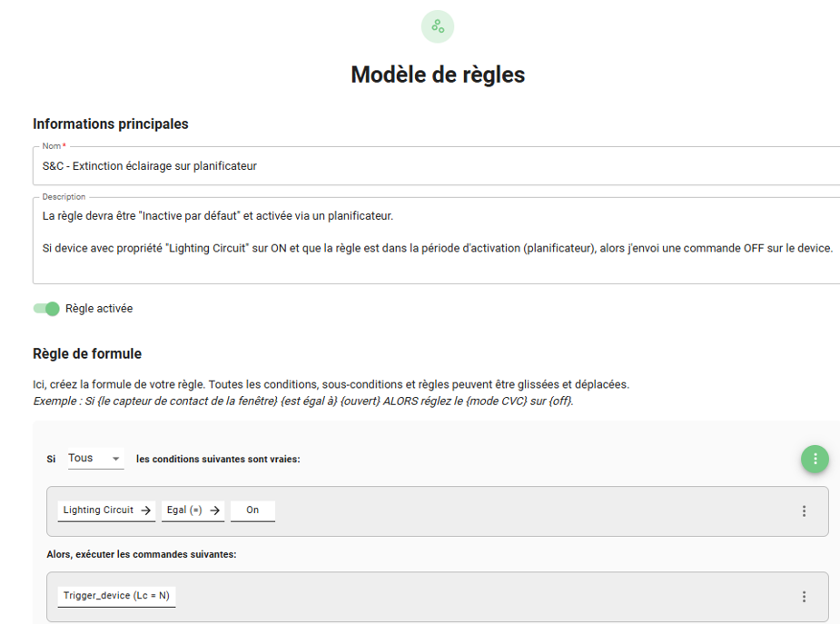Toggle the Règle activée switch

click(46, 309)
